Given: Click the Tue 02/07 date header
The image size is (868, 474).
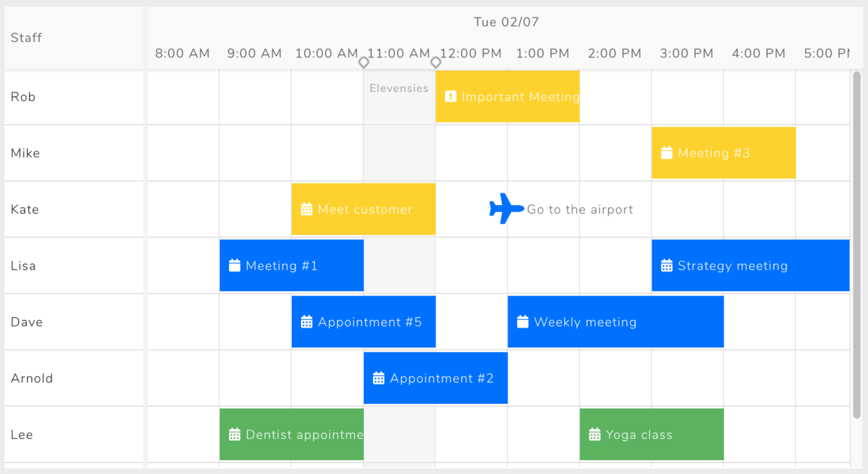Looking at the screenshot, I should click(x=506, y=22).
